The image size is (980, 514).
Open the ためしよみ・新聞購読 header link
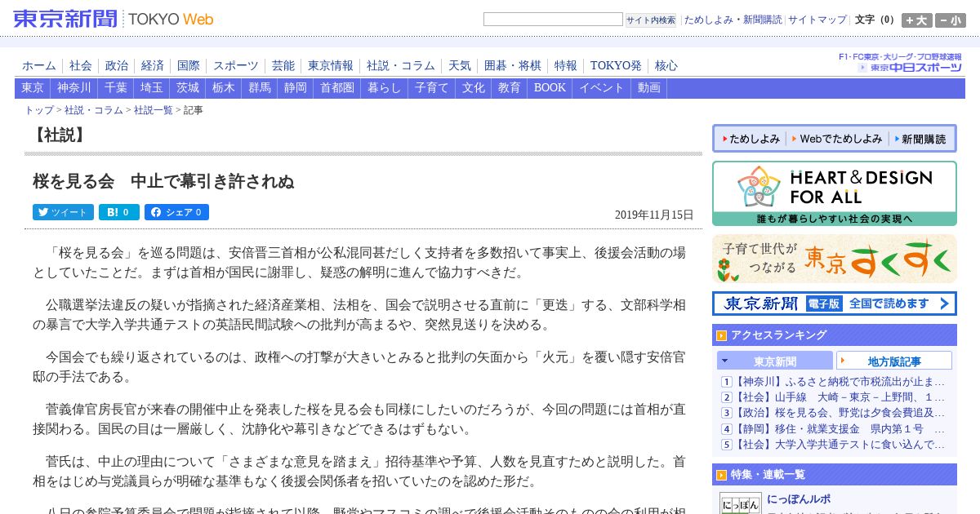tap(733, 20)
